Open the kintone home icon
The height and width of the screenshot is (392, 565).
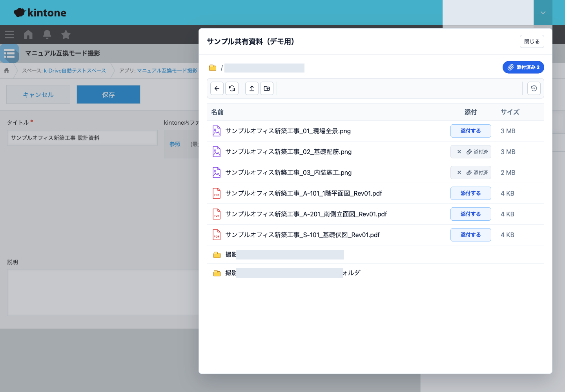(28, 34)
